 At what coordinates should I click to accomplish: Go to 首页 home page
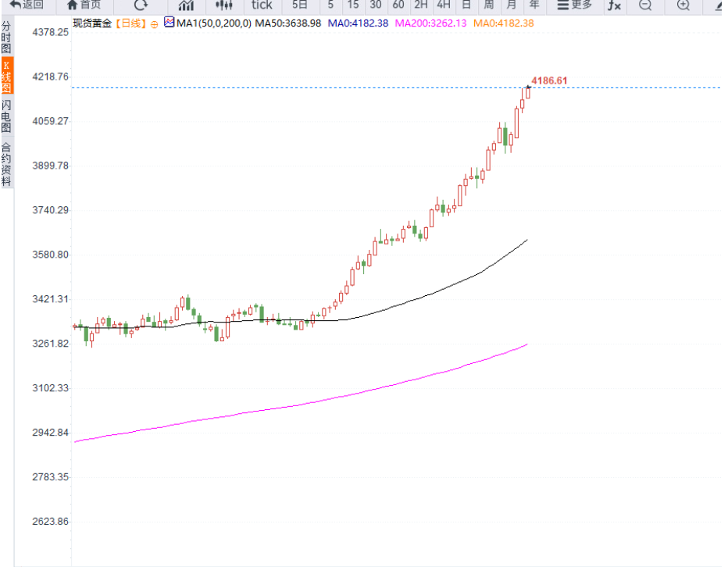coord(84,5)
